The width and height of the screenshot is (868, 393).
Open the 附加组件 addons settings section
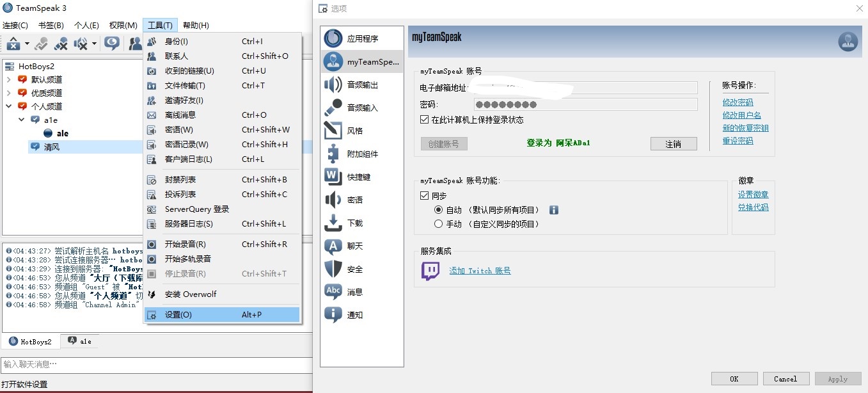[x=362, y=154]
